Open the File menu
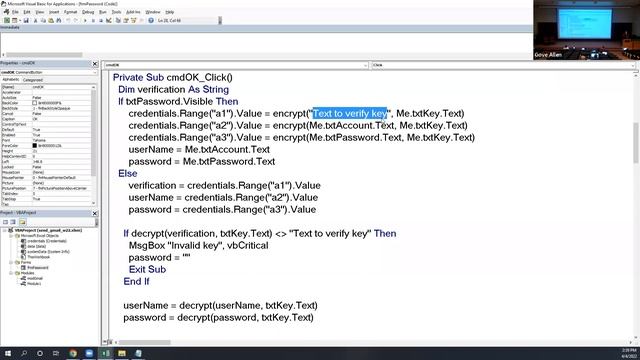 coord(15,12)
